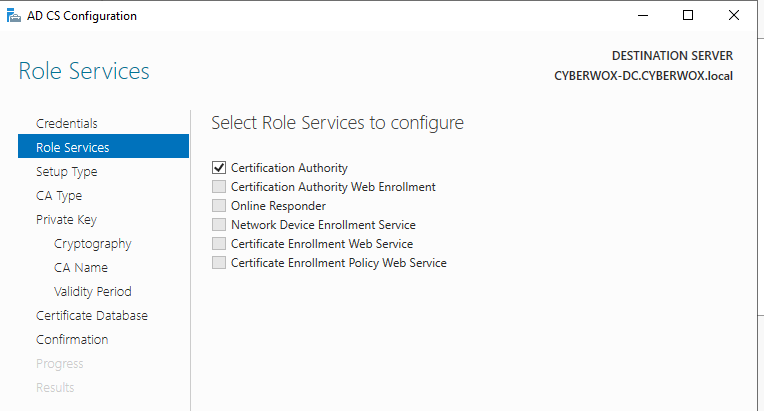Open the CA Name sub-step
The height and width of the screenshot is (411, 764).
(81, 267)
